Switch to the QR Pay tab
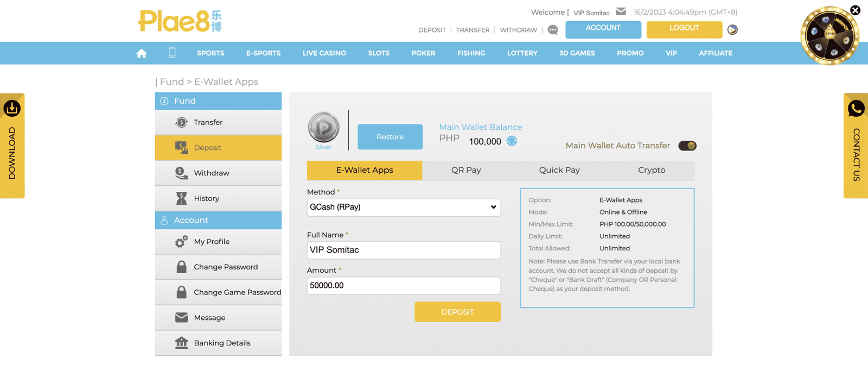The image size is (868, 371). pos(466,170)
